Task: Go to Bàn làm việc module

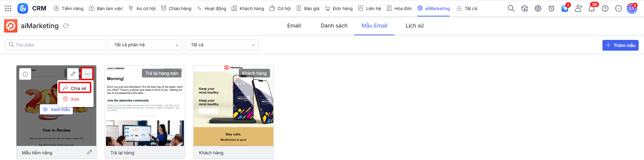Action: 106,8
